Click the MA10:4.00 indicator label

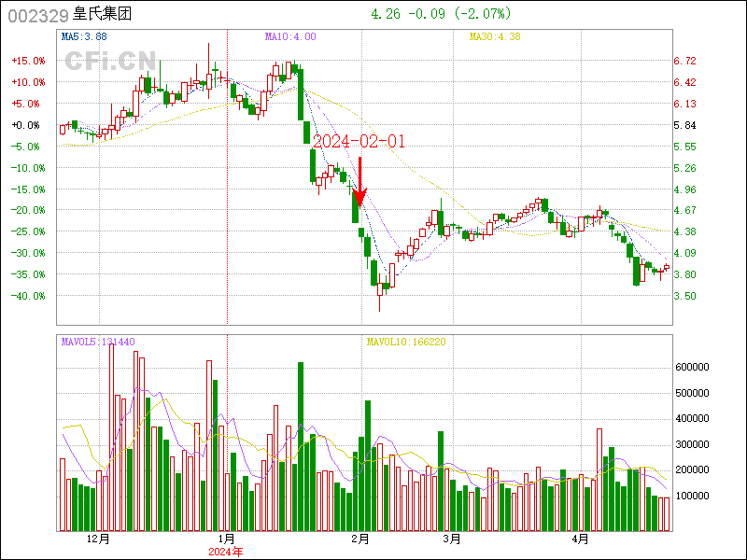[290, 36]
